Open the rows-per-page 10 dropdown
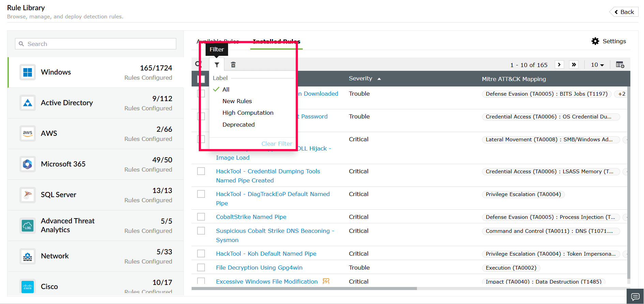This screenshot has width=644, height=304. tap(597, 65)
